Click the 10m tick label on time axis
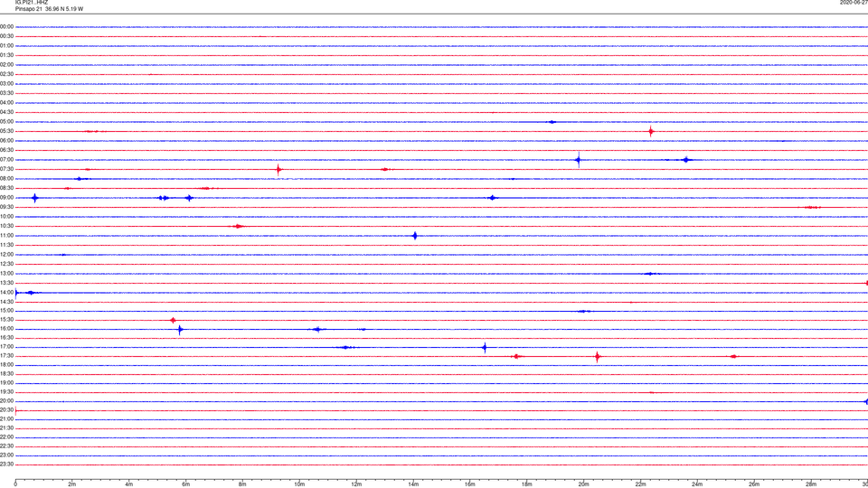The width and height of the screenshot is (868, 488). (299, 484)
